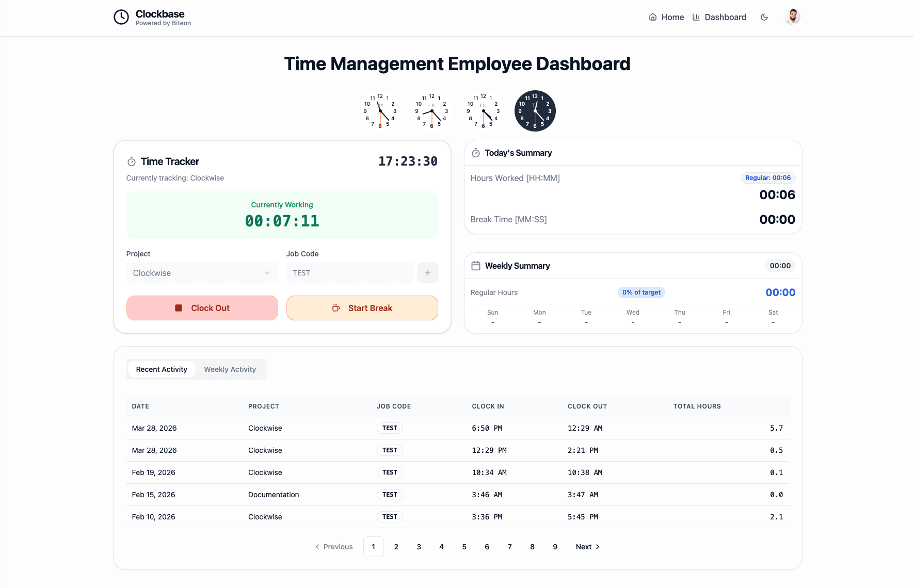Click the dark highlighted timezone clock
The image size is (914, 588).
[535, 110]
